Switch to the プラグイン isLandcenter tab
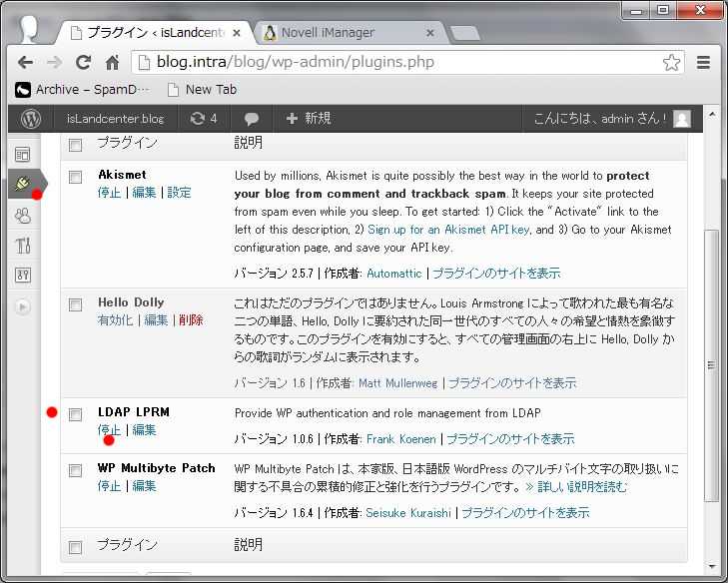 click(x=156, y=33)
